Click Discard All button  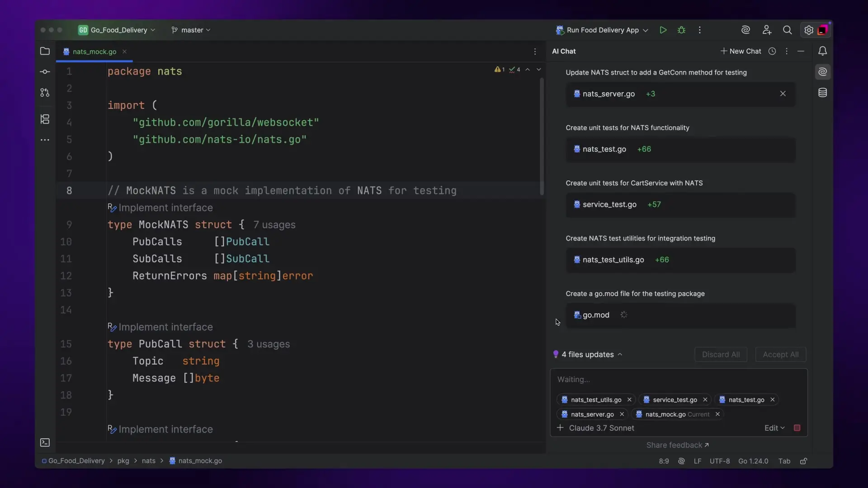pos(721,355)
